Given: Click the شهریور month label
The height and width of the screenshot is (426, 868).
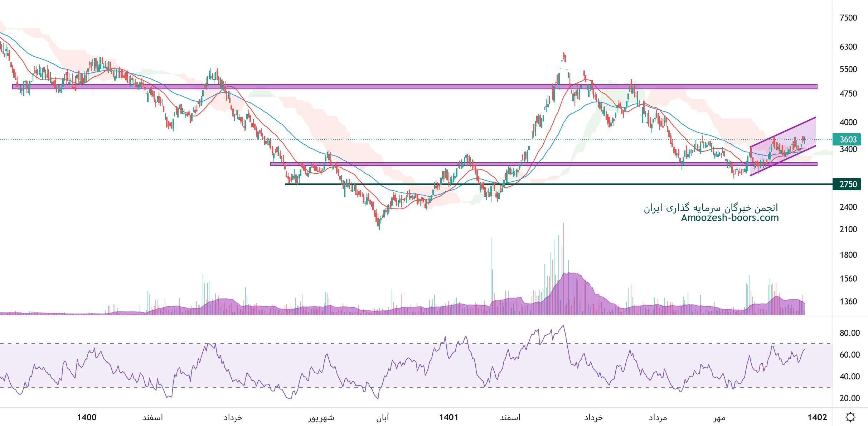Looking at the screenshot, I should (x=321, y=417).
